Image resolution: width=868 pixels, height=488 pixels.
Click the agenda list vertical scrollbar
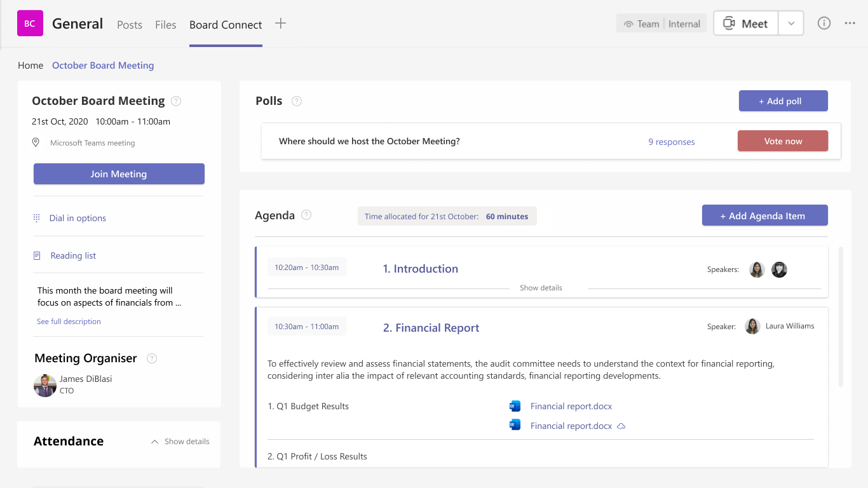[841, 316]
